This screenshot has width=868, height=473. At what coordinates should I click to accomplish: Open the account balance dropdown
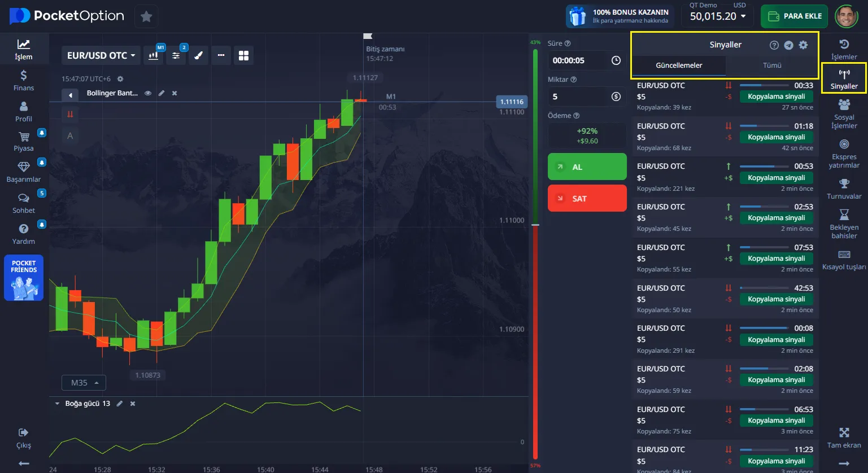(x=717, y=16)
